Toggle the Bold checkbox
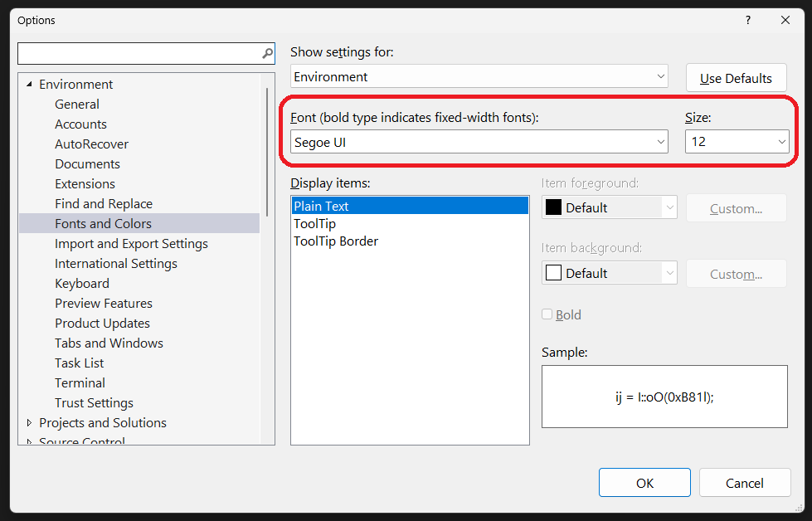The image size is (812, 521). pyautogui.click(x=547, y=314)
